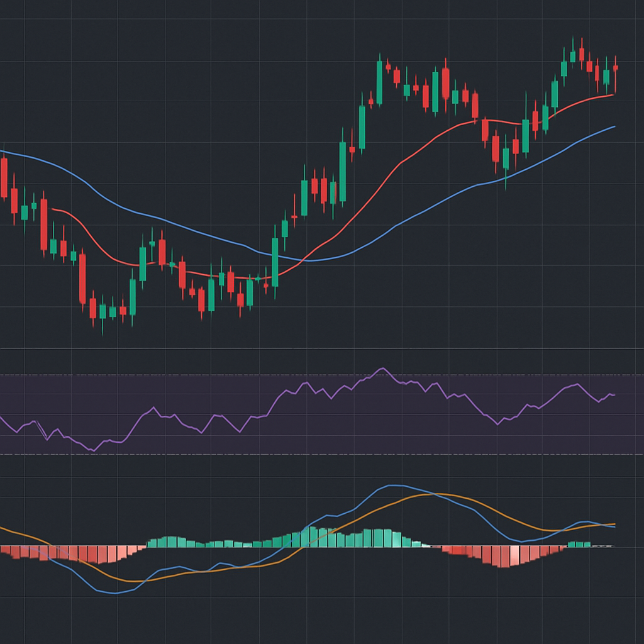Screen dimensions: 644x644
Task: Click the tall green candle at first price peak
Action: (379, 82)
